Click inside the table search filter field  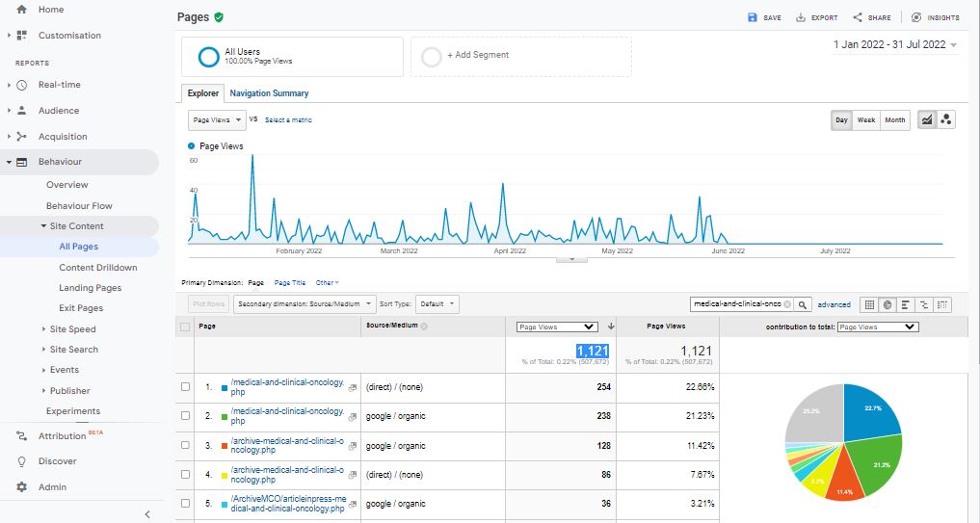737,304
